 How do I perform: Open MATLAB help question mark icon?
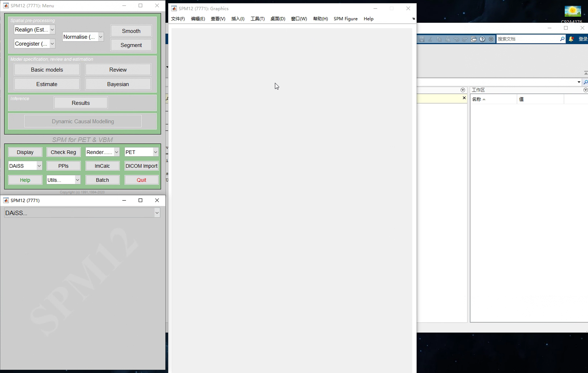[x=482, y=39]
